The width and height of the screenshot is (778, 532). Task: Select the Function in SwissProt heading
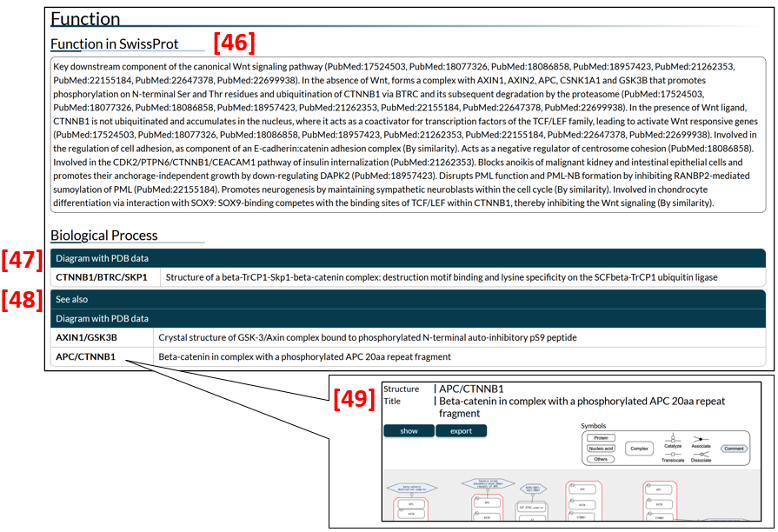pos(125,44)
